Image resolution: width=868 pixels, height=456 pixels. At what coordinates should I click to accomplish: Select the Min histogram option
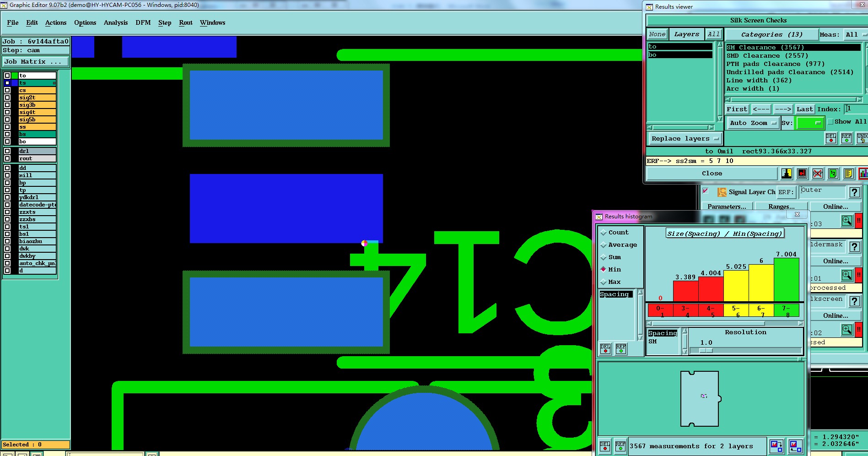coord(611,270)
